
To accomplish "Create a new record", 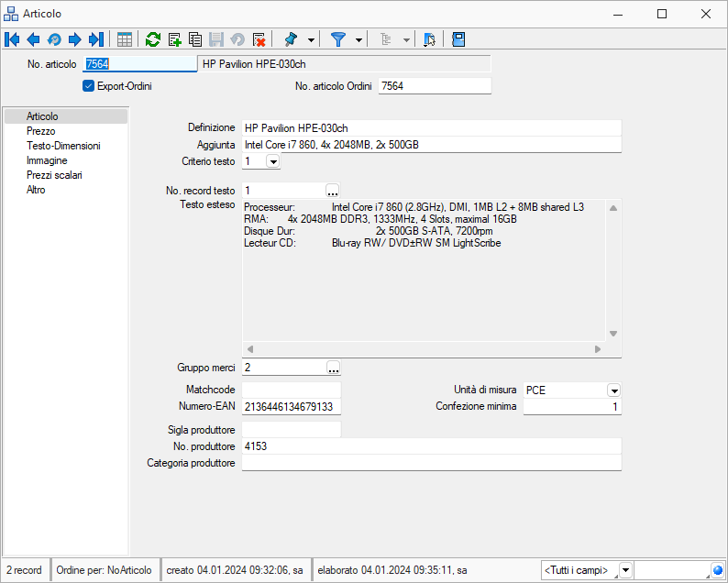I will click(x=174, y=39).
